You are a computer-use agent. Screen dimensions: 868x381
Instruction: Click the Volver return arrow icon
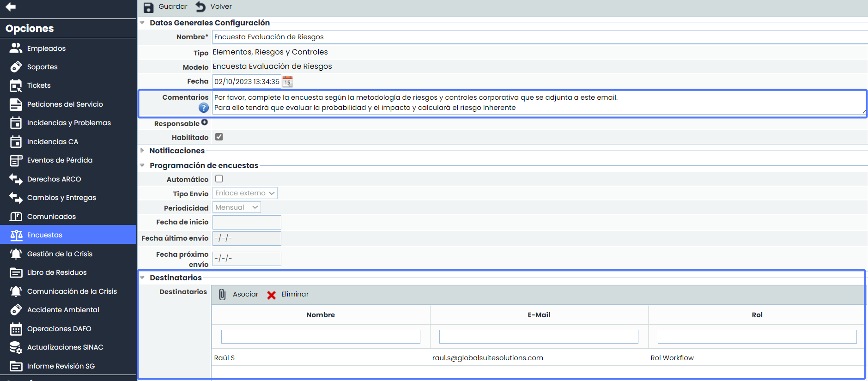pos(200,7)
